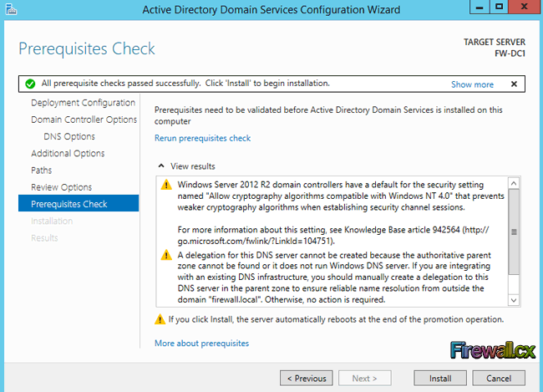543x392 pixels.
Task: Click the Knowledge Base article 942564 text
Action: tap(402, 230)
